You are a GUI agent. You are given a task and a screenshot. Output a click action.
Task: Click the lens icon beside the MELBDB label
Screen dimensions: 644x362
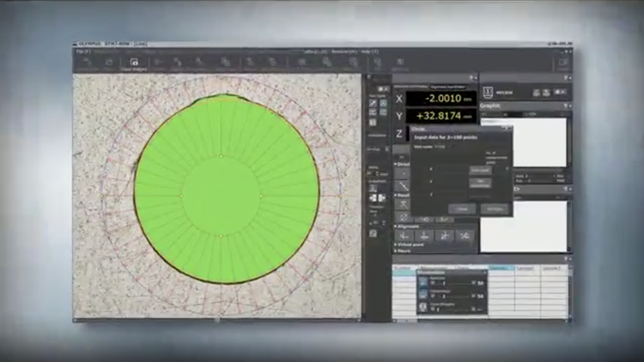[x=488, y=93]
